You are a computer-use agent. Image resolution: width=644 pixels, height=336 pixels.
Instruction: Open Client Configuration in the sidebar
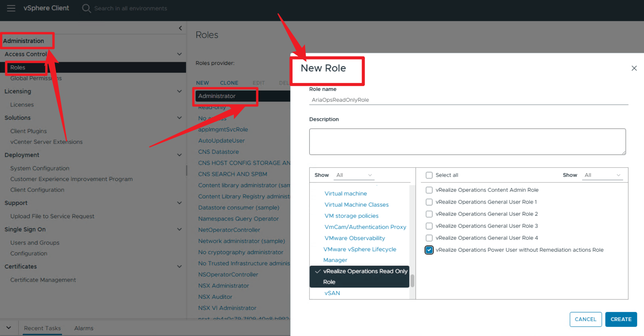tap(37, 190)
